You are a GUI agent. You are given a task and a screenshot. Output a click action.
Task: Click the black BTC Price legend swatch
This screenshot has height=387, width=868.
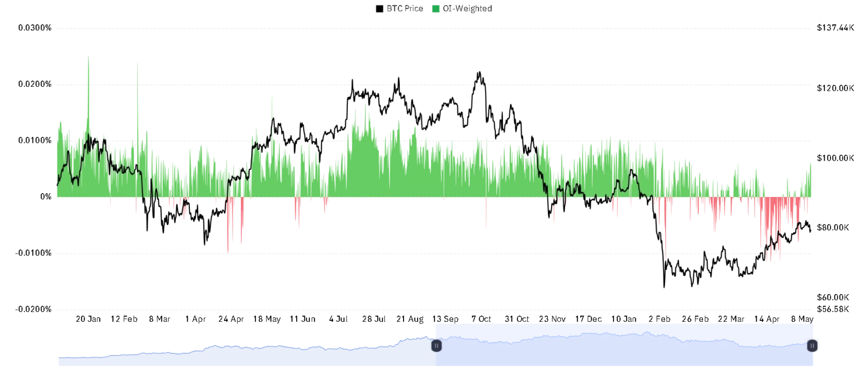coord(380,9)
